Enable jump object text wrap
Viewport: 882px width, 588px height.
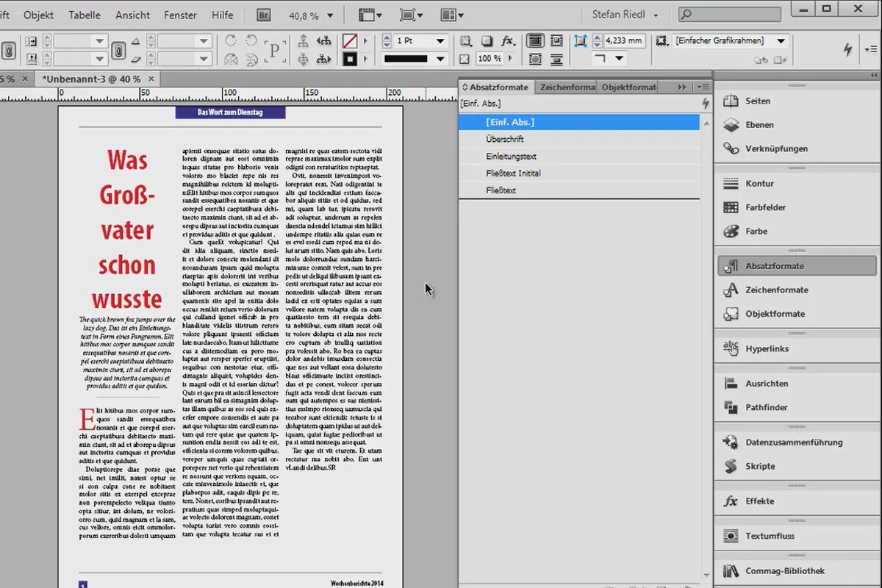556,59
